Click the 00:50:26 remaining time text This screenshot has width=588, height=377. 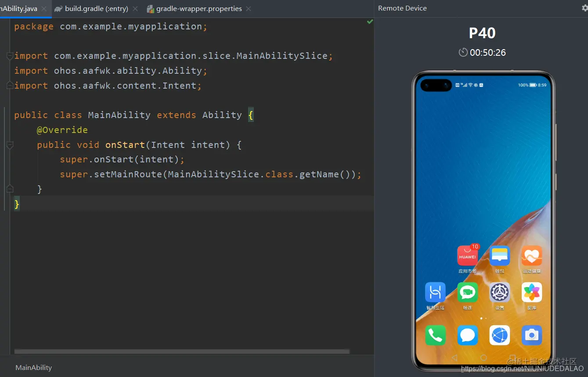pyautogui.click(x=488, y=53)
